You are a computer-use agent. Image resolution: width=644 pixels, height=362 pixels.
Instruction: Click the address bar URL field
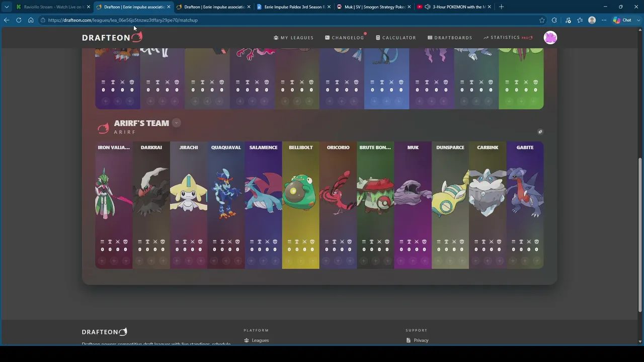point(287,20)
